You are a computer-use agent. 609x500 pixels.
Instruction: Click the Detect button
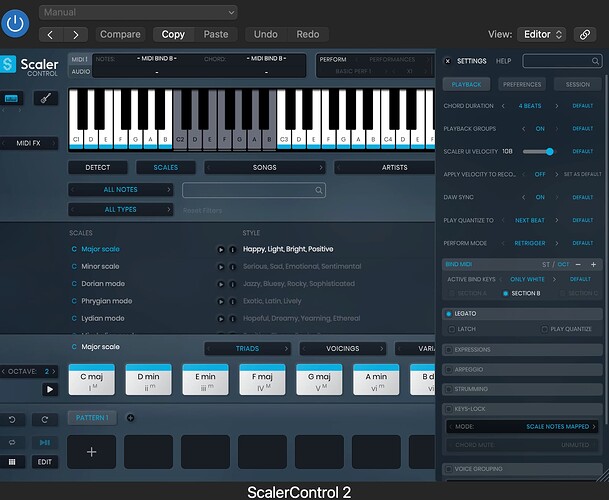(x=98, y=167)
